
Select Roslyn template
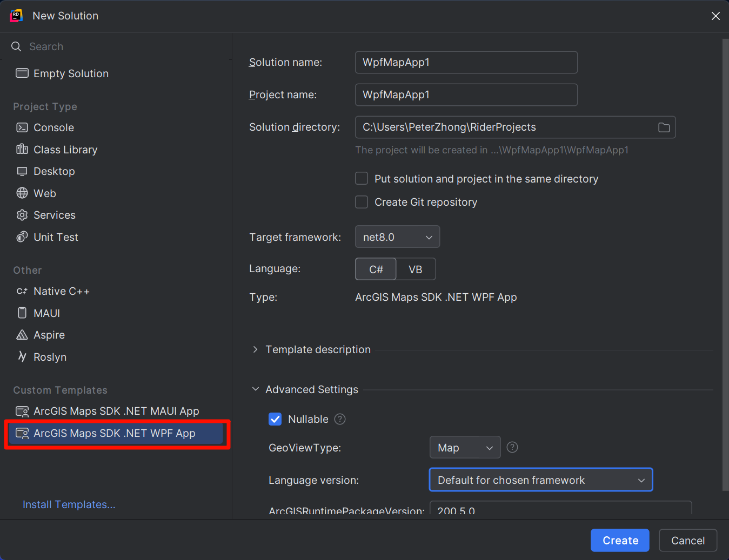116,357
